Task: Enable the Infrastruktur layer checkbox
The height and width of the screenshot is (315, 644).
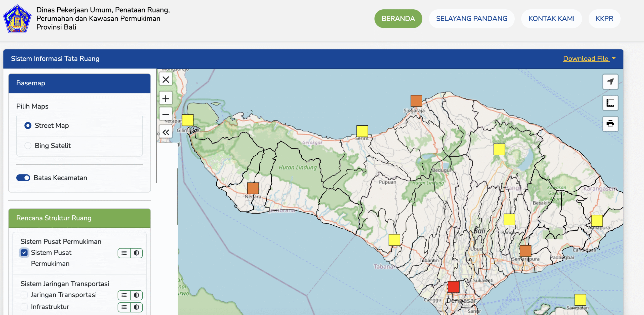Action: tap(24, 307)
